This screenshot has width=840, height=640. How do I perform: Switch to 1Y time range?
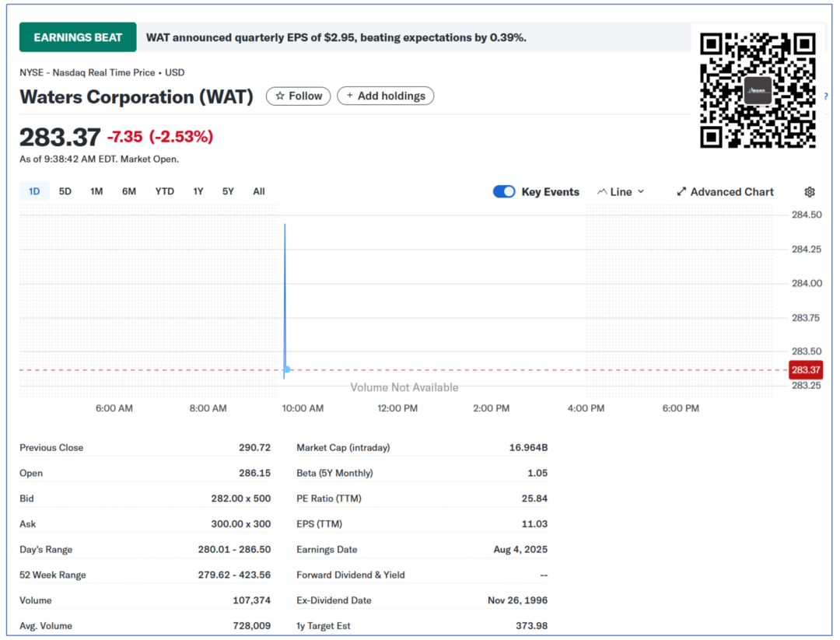pyautogui.click(x=198, y=191)
